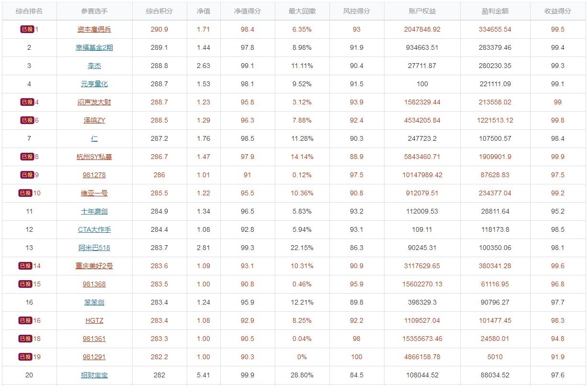Select net value score 99.9
This screenshot has height=386, width=588.
[248, 375]
